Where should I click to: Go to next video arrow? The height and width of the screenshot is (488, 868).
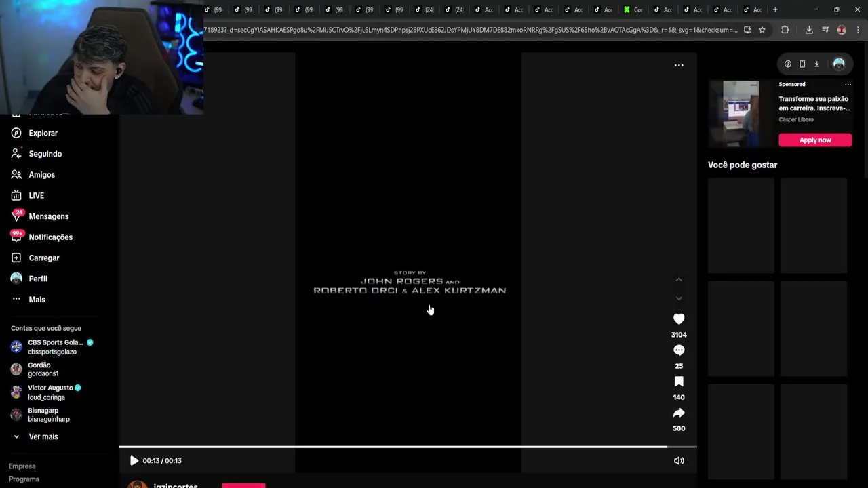point(679,298)
